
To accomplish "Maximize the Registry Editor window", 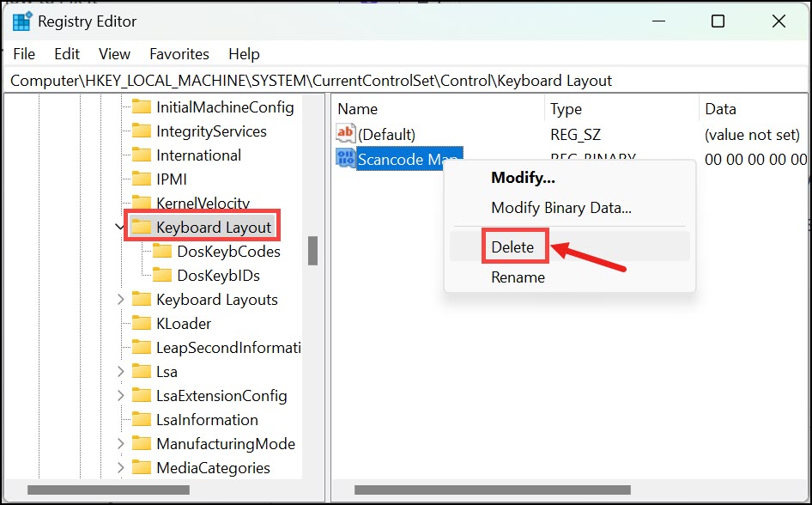I will 718,21.
